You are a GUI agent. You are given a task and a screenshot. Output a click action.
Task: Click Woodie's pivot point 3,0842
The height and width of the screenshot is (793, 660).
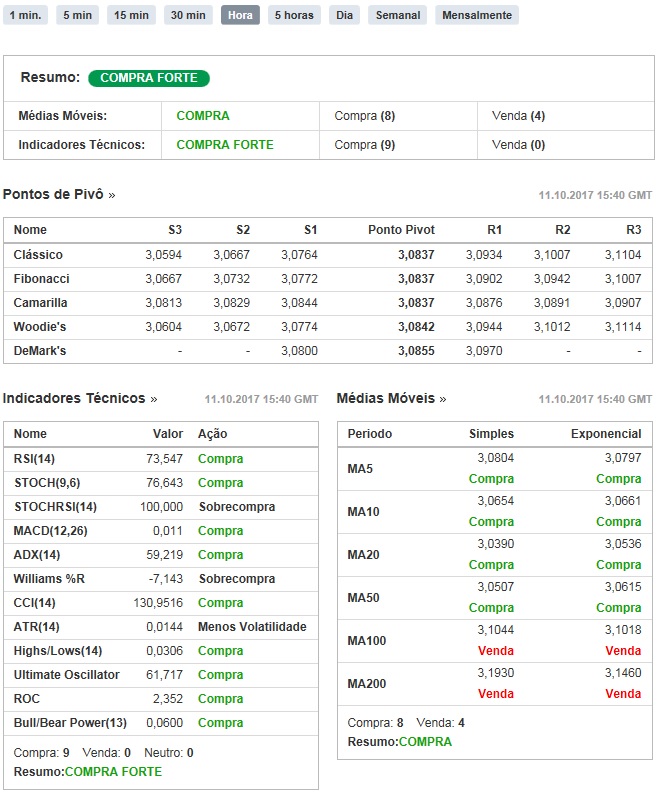click(x=416, y=327)
